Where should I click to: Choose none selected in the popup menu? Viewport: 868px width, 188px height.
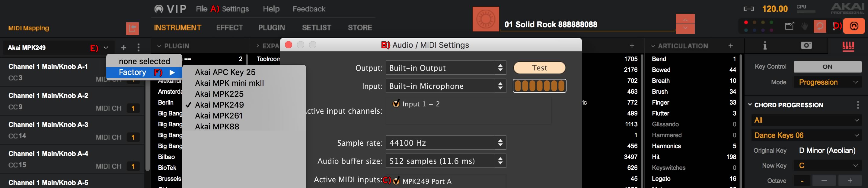(x=144, y=61)
